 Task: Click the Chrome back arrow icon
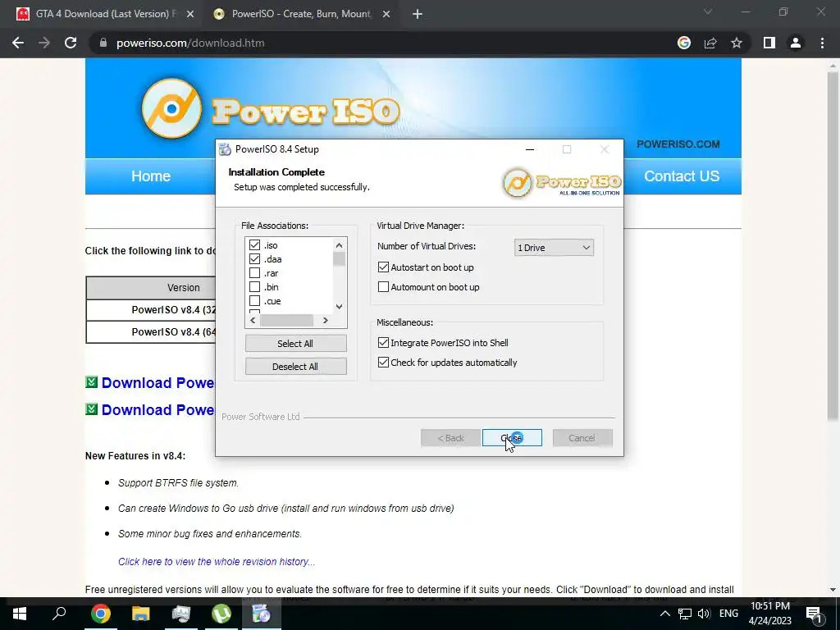pyautogui.click(x=18, y=43)
